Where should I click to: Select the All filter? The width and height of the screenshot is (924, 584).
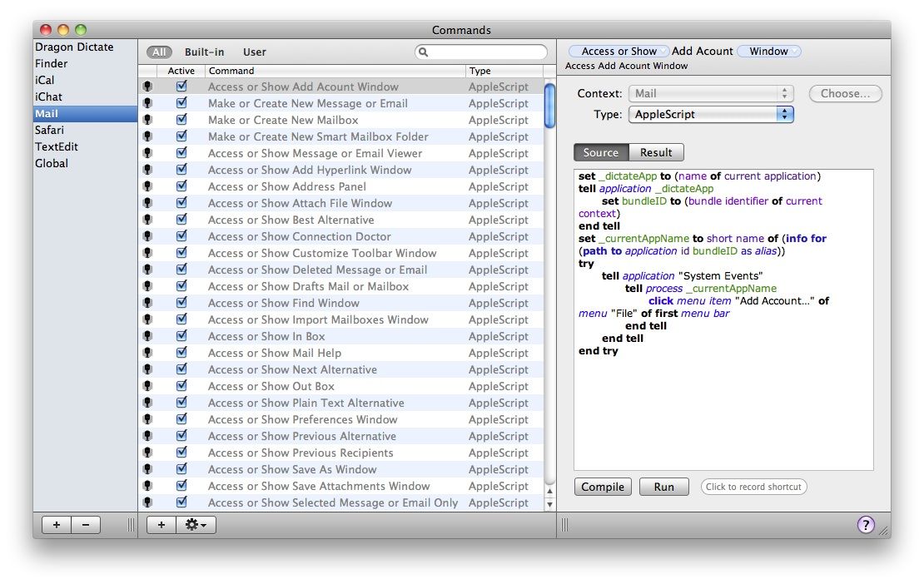point(159,52)
